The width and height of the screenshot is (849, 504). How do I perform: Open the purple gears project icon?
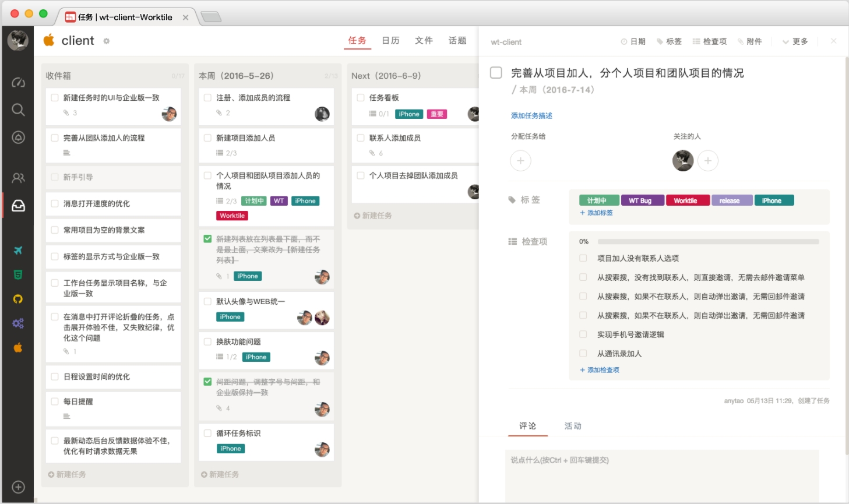(x=18, y=323)
